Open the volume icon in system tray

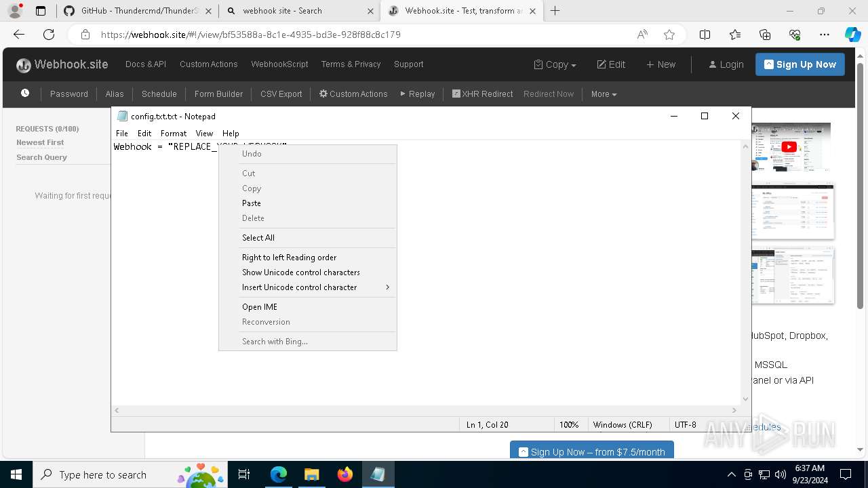click(781, 474)
